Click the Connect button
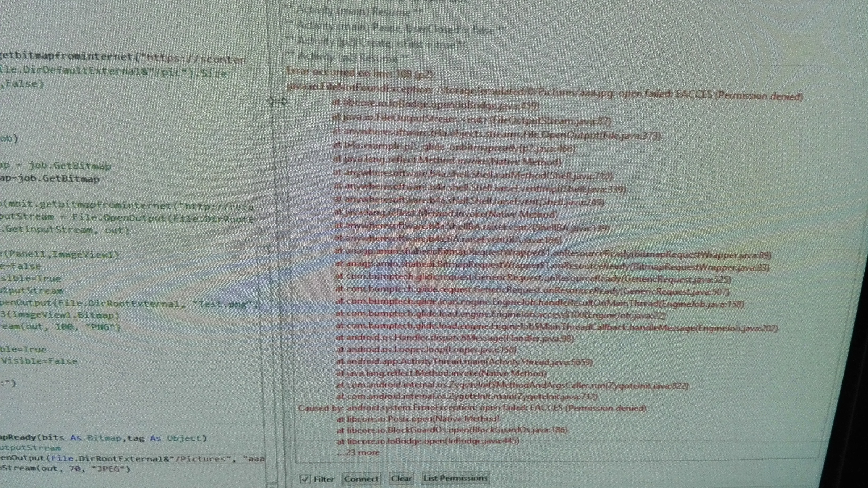Screen dimensions: 868x488 [x=361, y=478]
